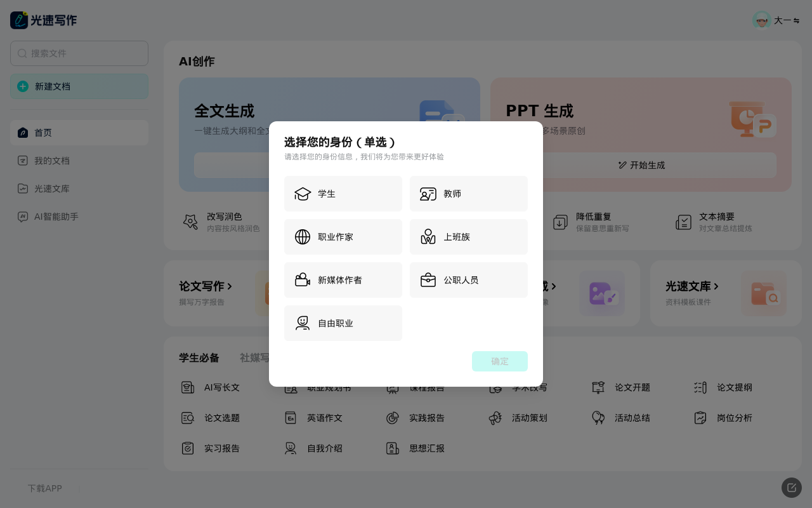
Task: Select the 教师 identity option
Action: (469, 194)
